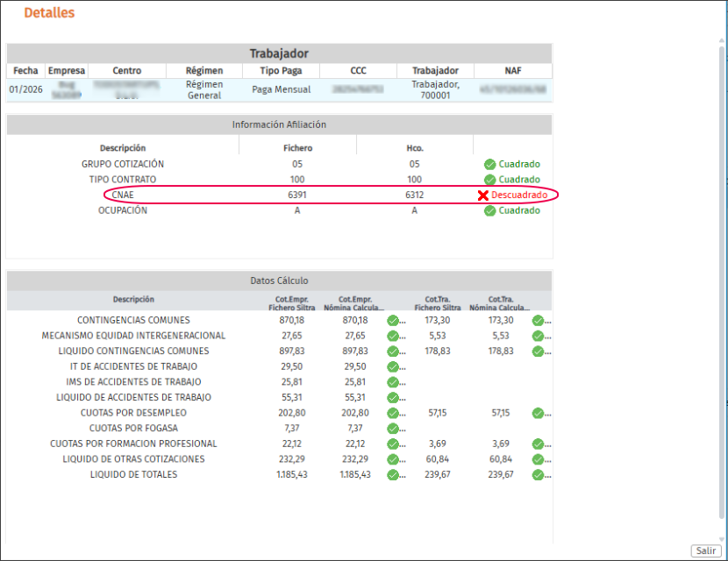Click the green check icon for OCUPACIÓN
The image size is (728, 561).
coord(489,210)
